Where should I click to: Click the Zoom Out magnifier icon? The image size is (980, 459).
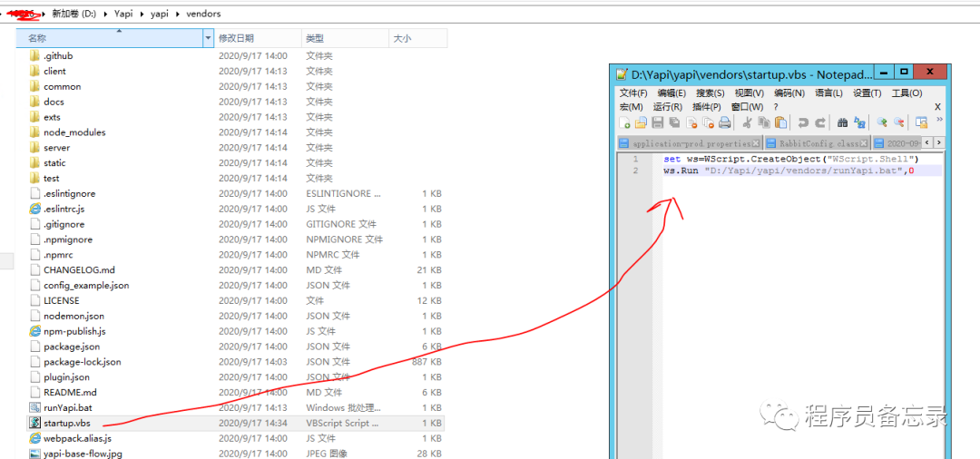click(x=898, y=122)
